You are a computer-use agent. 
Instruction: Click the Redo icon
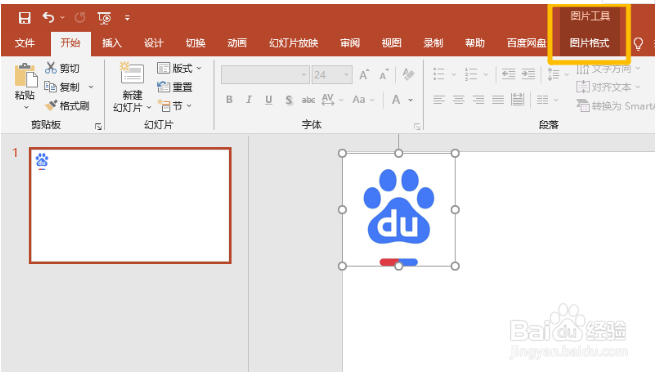(x=80, y=18)
